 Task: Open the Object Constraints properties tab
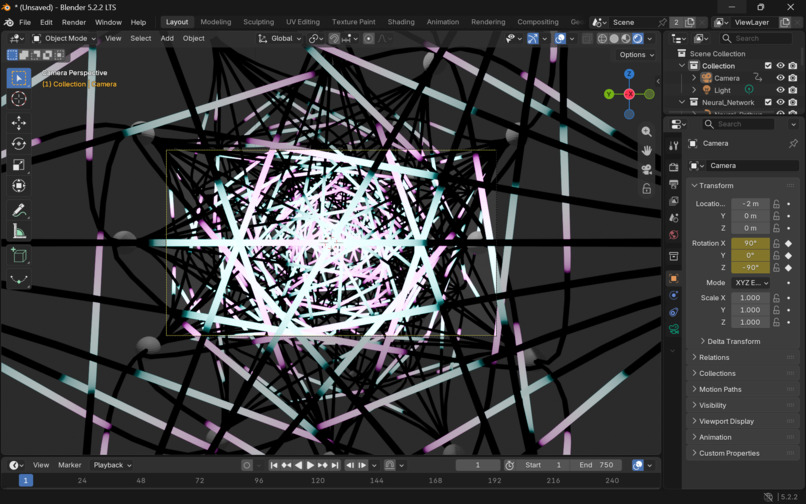coord(673,312)
